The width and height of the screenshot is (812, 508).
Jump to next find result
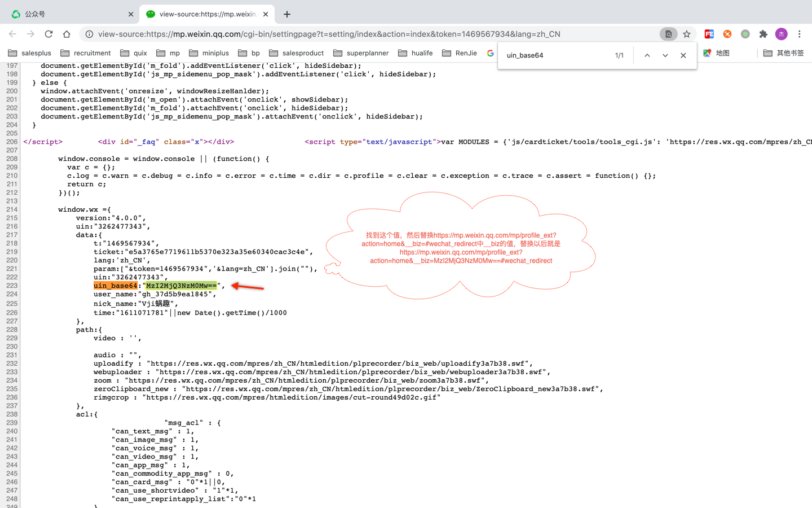pyautogui.click(x=665, y=55)
